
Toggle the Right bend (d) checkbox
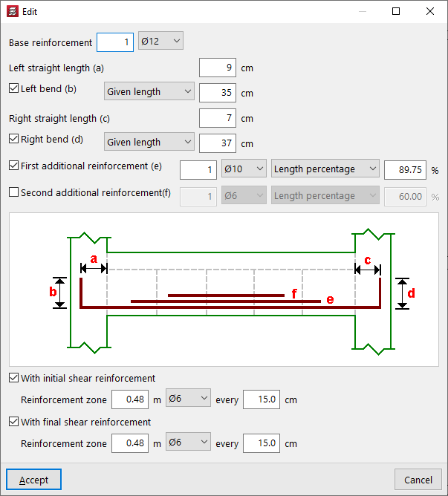[13, 139]
